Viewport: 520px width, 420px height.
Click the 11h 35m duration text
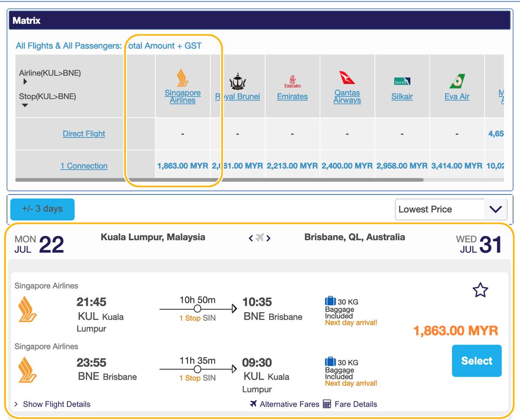(198, 360)
